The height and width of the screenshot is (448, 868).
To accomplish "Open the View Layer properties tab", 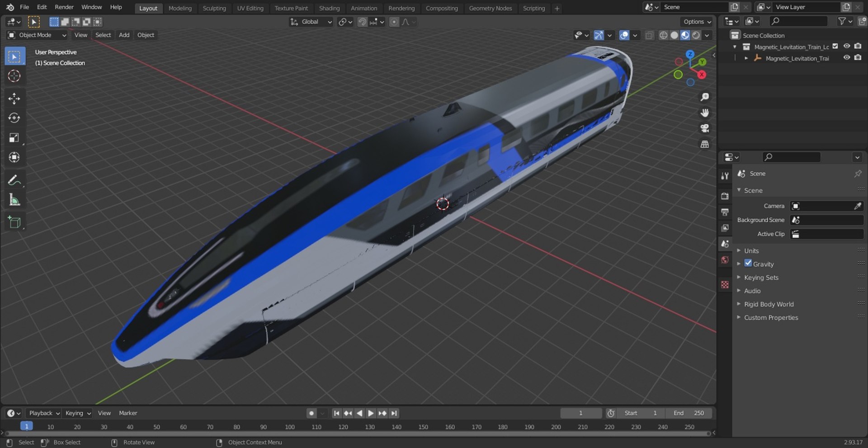I will pyautogui.click(x=725, y=228).
